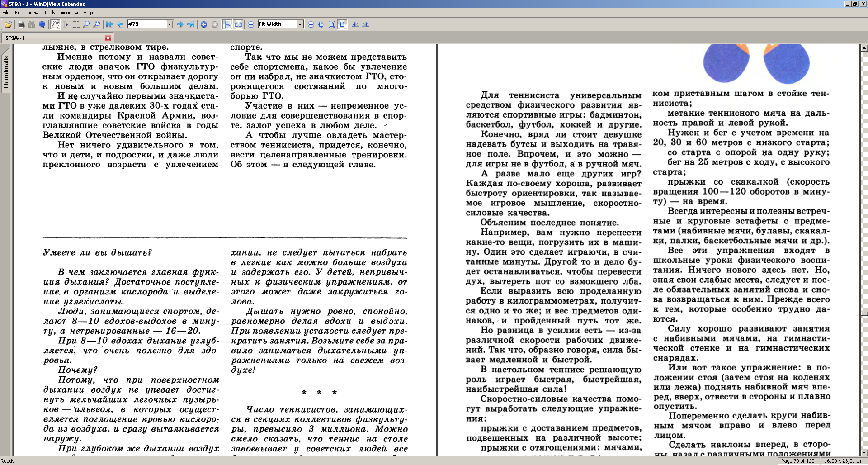
Task: Open the Tools menu
Action: (50, 13)
